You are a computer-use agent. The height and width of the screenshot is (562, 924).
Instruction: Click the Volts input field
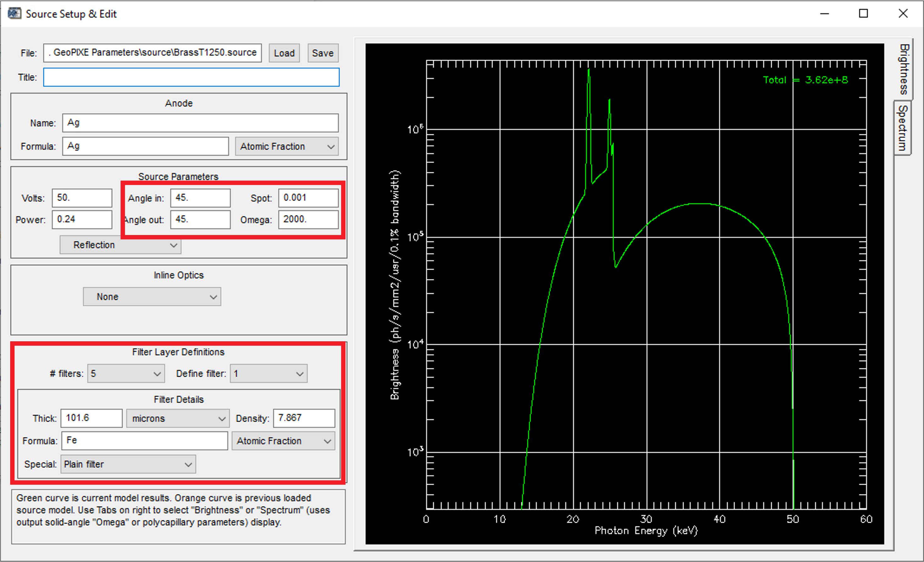point(82,198)
